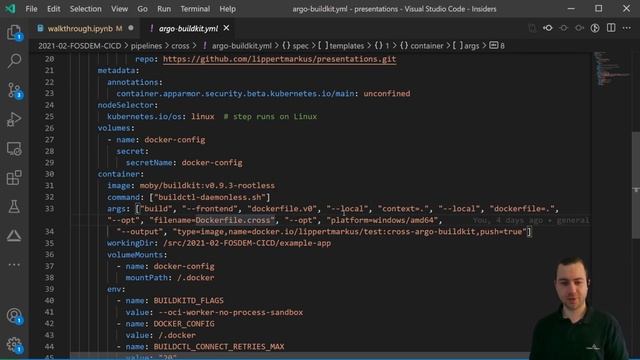Switch to walkthrough.ipynb tab
The height and width of the screenshot is (360, 640).
(x=85, y=28)
